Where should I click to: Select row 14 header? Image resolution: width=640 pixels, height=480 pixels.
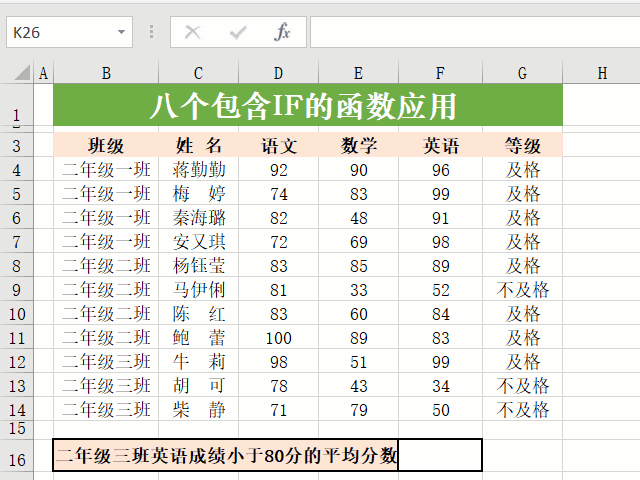(x=16, y=409)
